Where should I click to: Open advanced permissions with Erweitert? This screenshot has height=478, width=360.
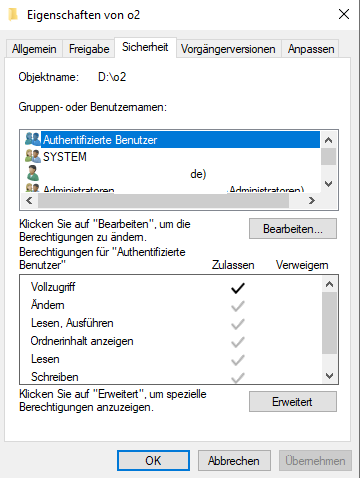coord(293,402)
